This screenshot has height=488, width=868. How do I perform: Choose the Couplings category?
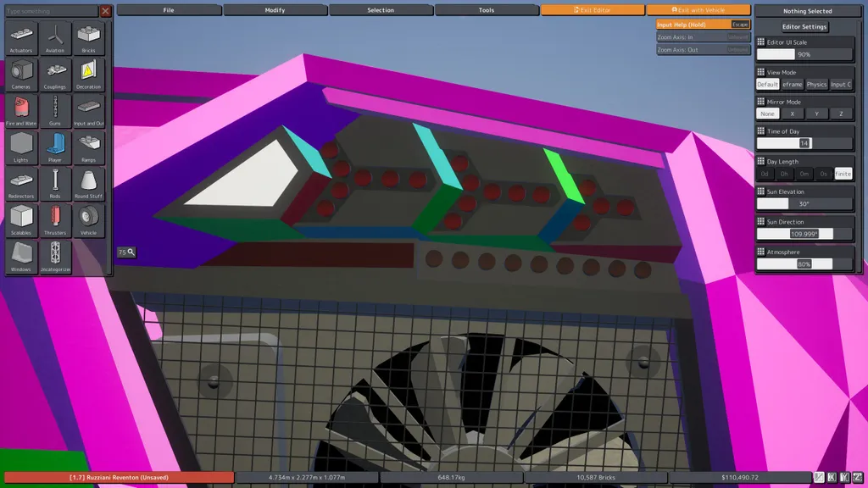[x=55, y=75]
